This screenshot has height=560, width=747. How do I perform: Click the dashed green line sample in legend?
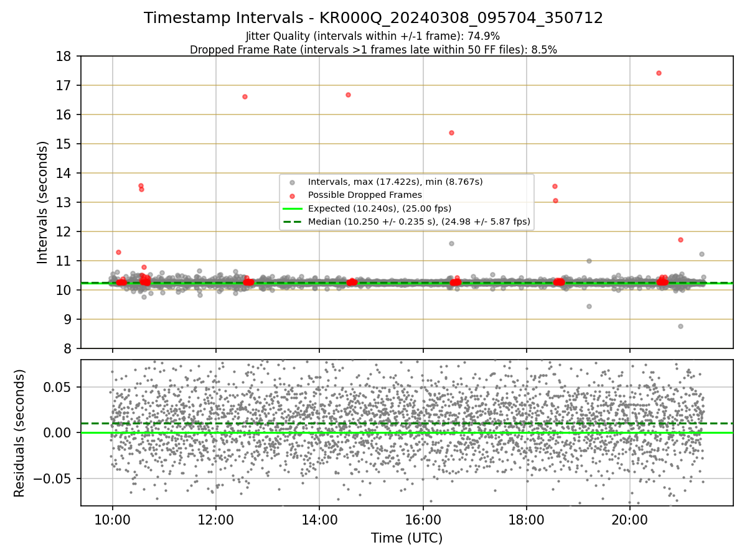pos(293,222)
